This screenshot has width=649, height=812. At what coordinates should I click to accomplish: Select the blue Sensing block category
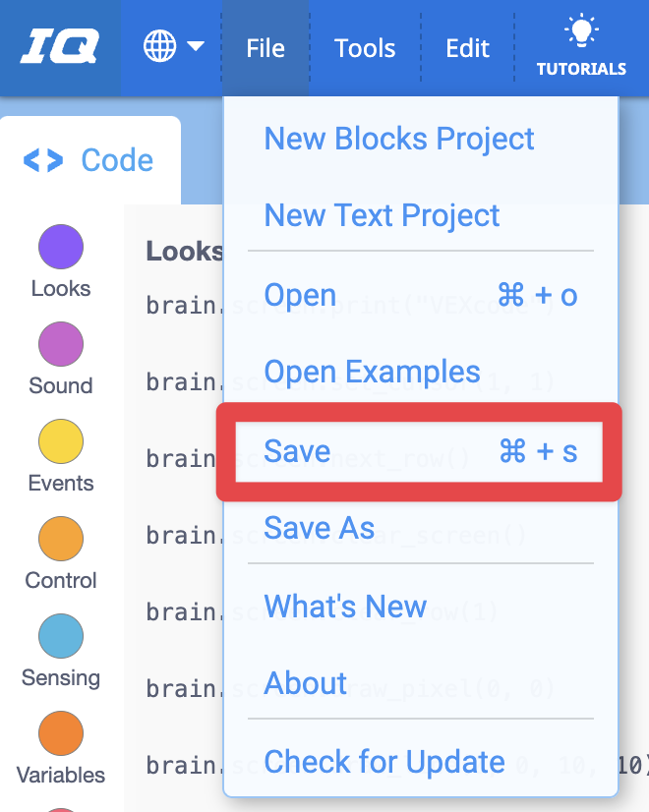tap(60, 636)
